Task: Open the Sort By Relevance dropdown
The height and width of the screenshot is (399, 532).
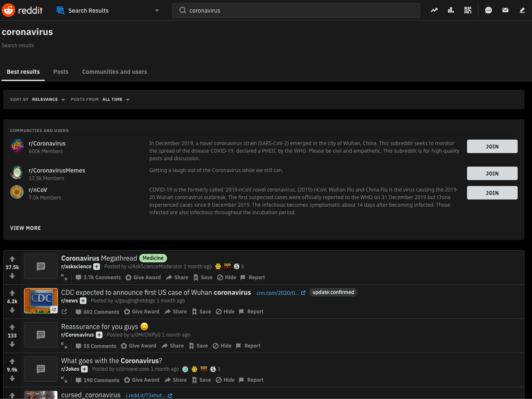Action: (48, 99)
